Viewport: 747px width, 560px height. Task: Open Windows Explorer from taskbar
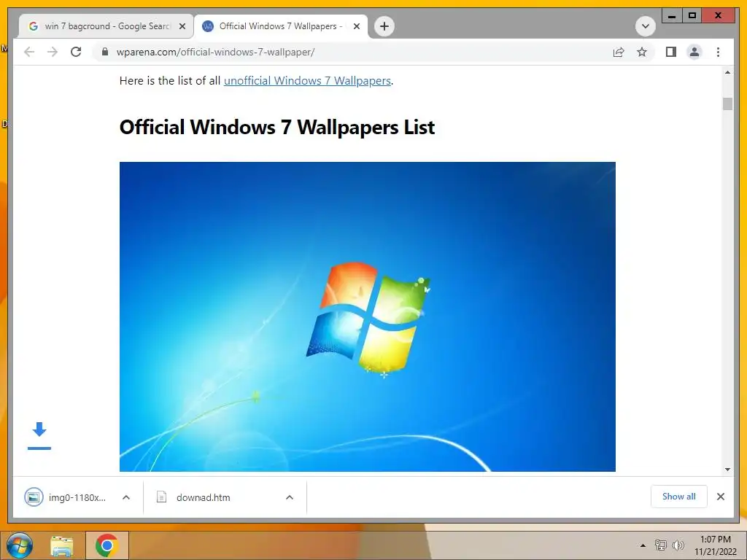tap(62, 546)
